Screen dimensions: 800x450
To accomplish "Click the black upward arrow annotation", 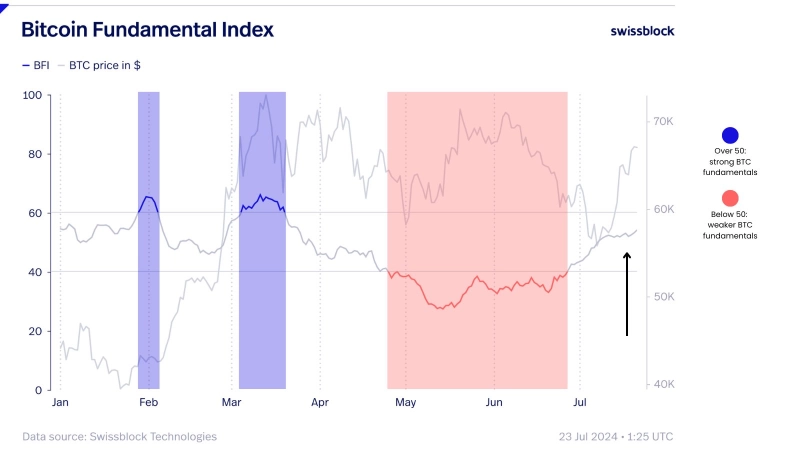I will [627, 294].
